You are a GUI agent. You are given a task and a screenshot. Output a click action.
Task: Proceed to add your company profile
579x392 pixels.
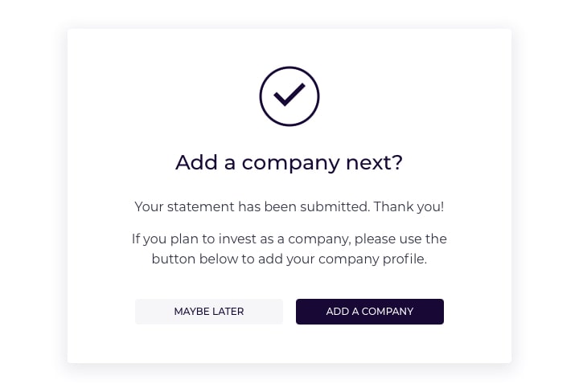370,312
